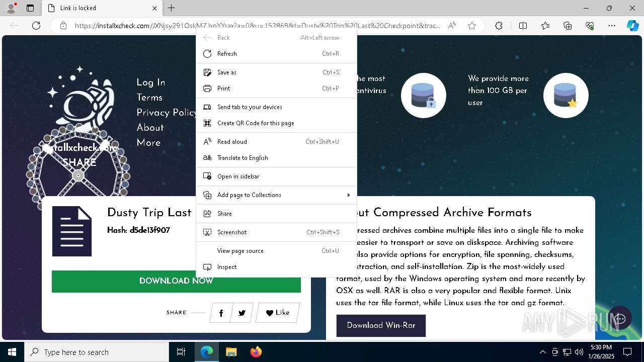Open the chat bubble widget icon
Screen dimensions: 644x362
(x=620, y=319)
